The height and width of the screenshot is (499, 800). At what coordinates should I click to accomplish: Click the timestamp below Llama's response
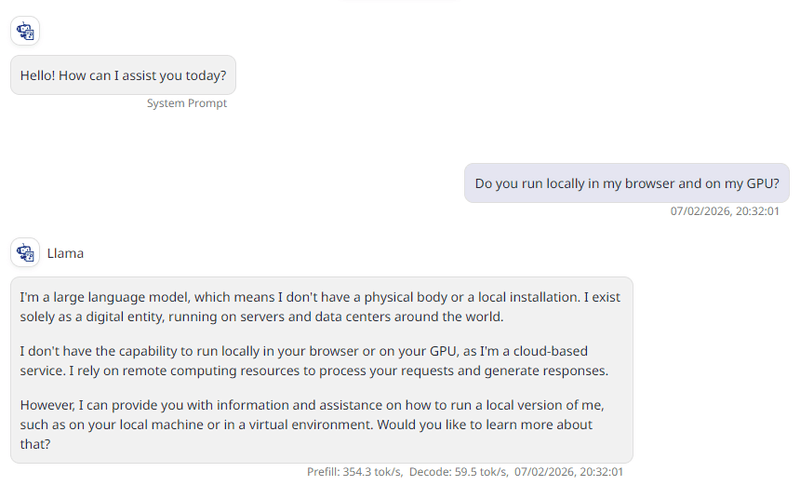click(569, 471)
